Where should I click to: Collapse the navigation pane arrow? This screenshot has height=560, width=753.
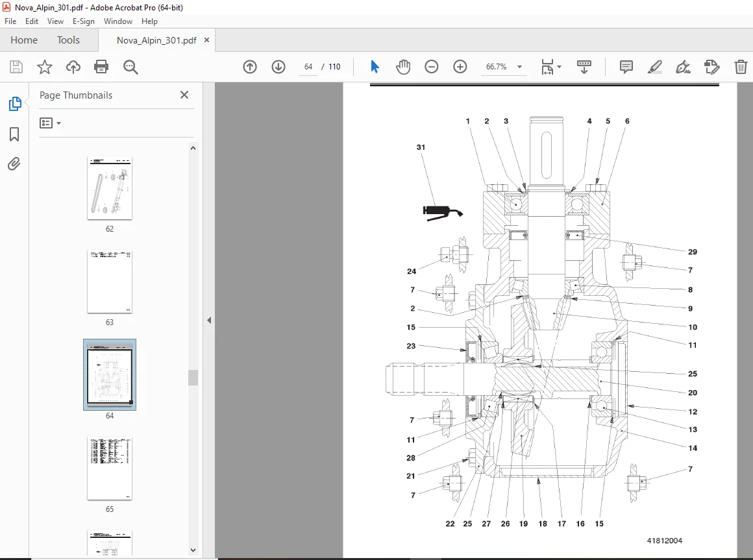click(209, 320)
